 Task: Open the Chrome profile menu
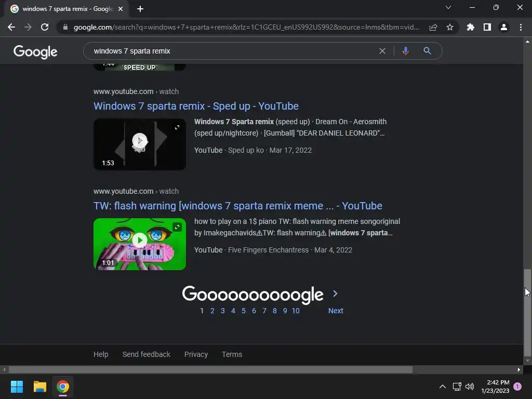pyautogui.click(x=504, y=27)
